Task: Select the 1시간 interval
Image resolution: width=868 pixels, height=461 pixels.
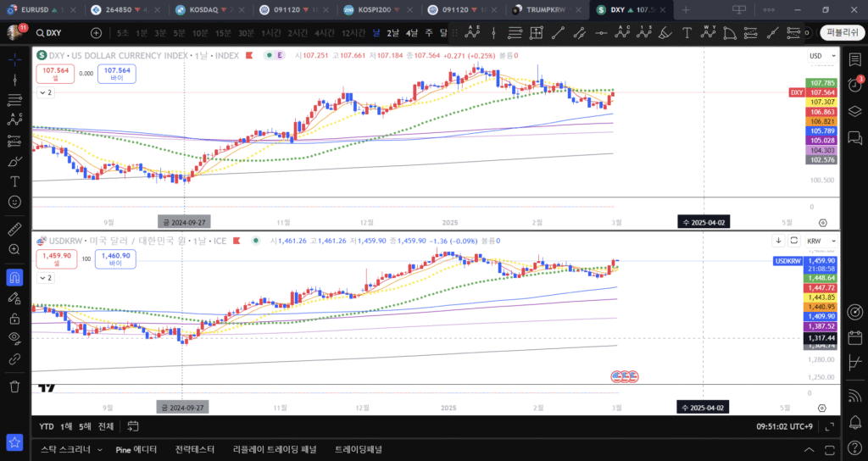Action: 271,33
